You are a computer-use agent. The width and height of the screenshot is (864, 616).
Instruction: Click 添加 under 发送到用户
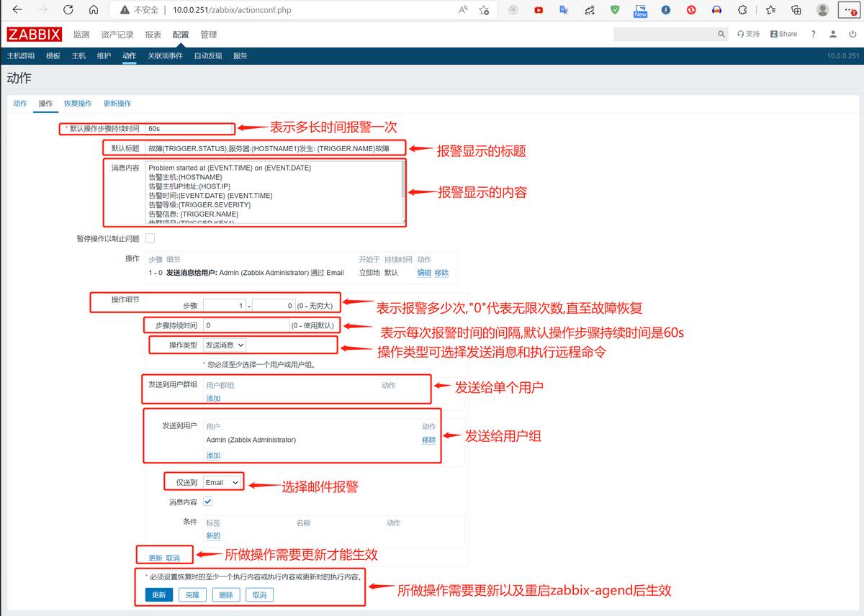coord(213,455)
